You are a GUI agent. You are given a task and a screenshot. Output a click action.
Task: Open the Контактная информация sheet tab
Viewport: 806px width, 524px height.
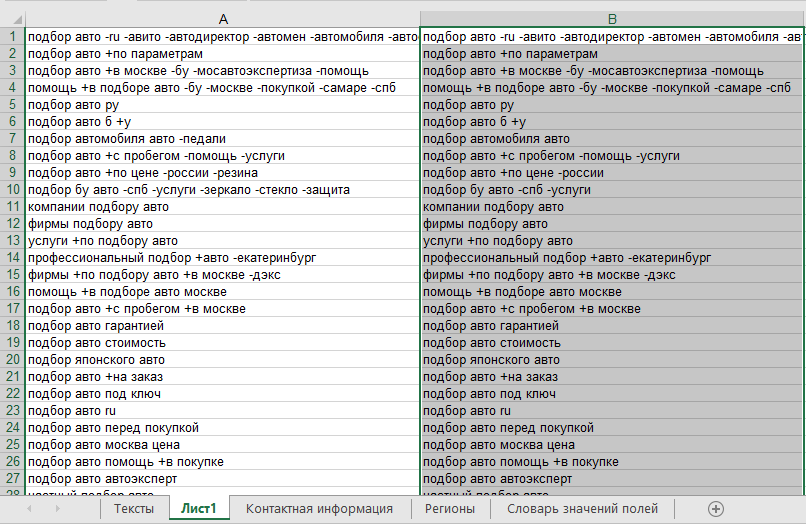(319, 509)
